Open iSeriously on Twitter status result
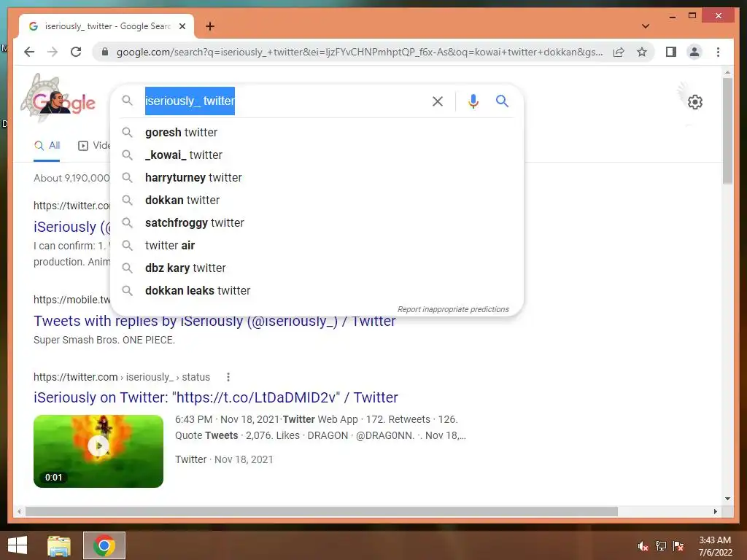This screenshot has width=747, height=560. tap(215, 397)
